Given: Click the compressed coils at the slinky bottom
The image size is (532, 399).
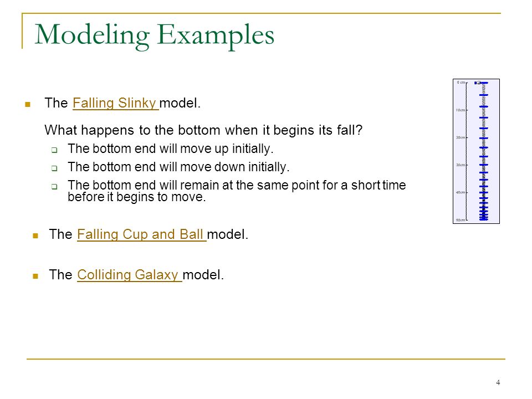Looking at the screenshot, I should click(484, 212).
